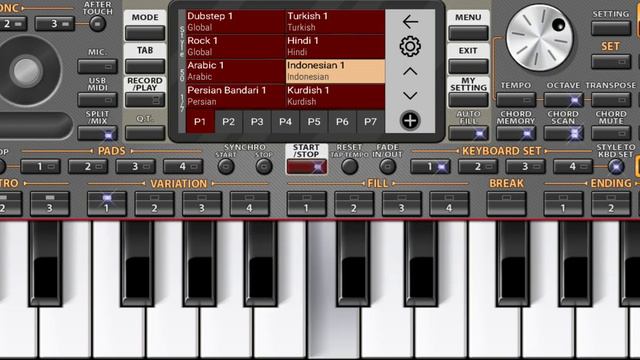Viewport: 640px width, 360px height.
Task: Select the Rock 1 style
Action: (236, 46)
